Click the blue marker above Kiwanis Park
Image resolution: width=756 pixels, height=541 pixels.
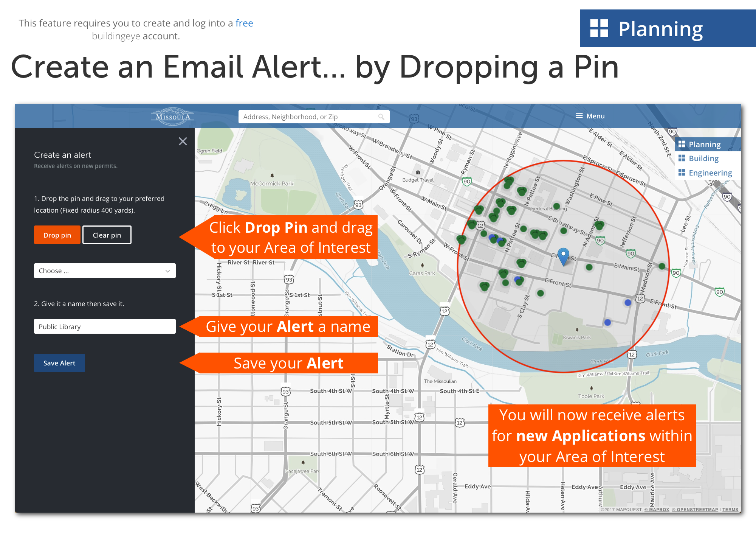[607, 322]
